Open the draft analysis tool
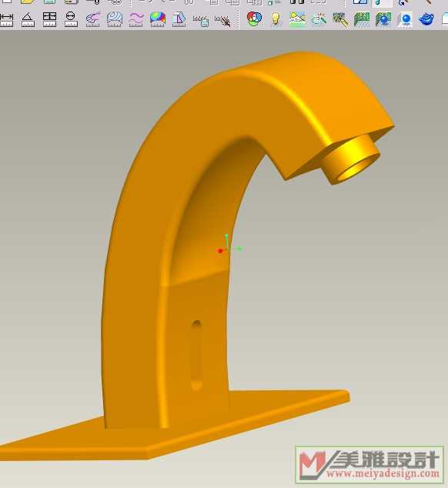The image size is (448, 488). coord(179,19)
